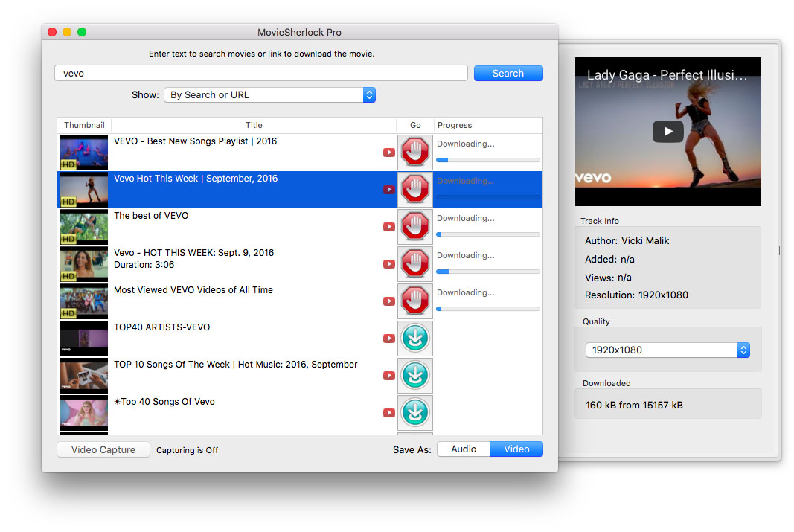Screen dimensions: 794x532
Task: Select thumbnail of Most Viewed VEVO Videos
Action: [x=84, y=301]
